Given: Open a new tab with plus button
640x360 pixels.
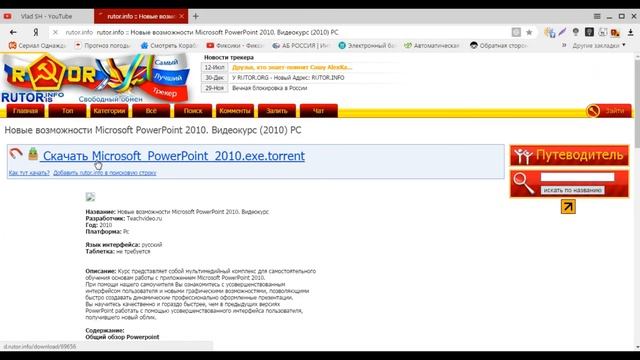Looking at the screenshot, I should pyautogui.click(x=196, y=16).
